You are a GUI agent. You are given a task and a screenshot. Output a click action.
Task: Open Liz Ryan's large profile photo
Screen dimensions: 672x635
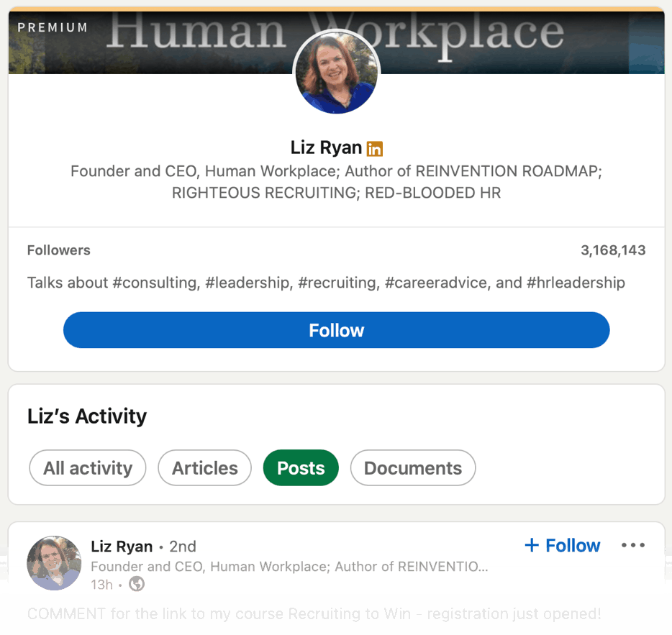tap(336, 73)
